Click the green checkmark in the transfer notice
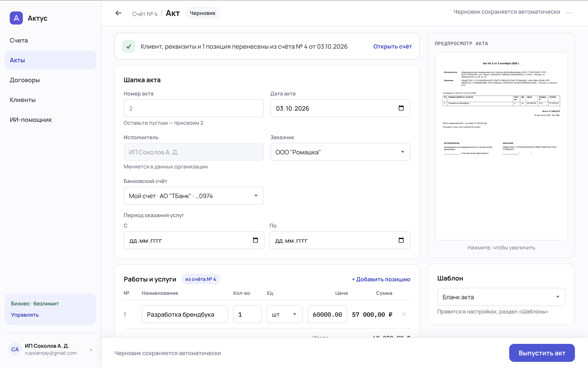 point(129,46)
